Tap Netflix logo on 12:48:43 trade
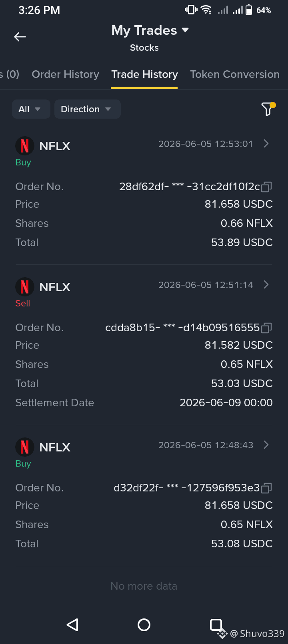 pyautogui.click(x=24, y=447)
